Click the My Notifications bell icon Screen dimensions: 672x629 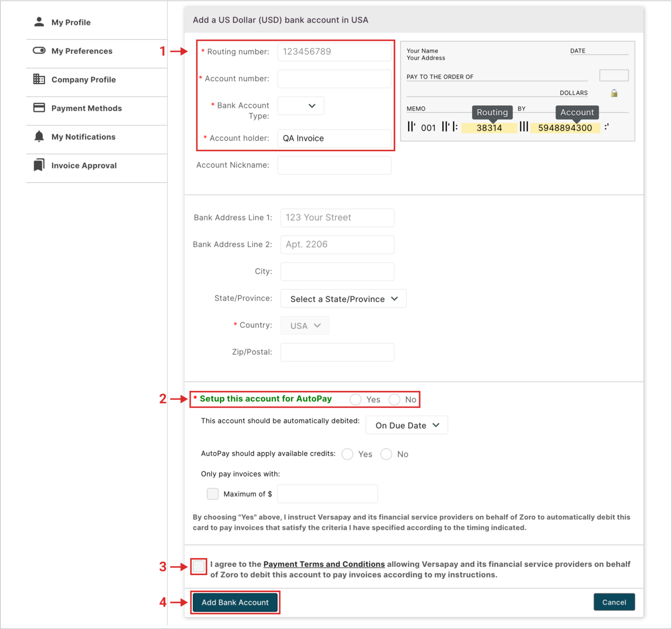click(39, 136)
